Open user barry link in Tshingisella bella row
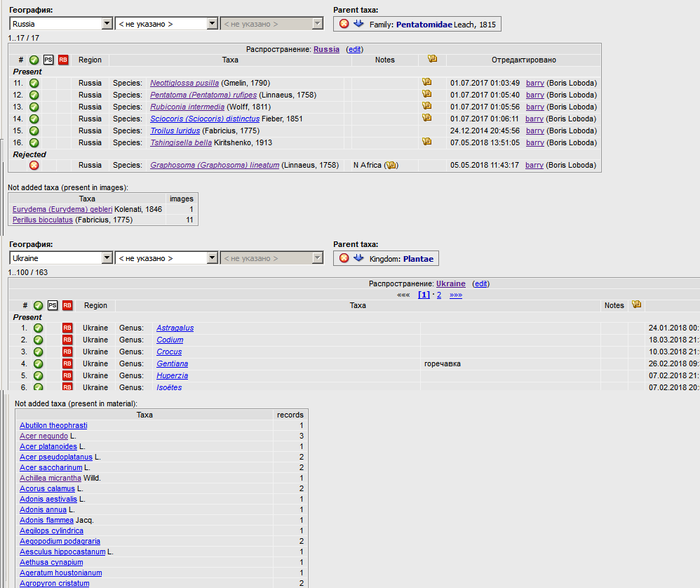The height and width of the screenshot is (588, 700). [x=535, y=142]
